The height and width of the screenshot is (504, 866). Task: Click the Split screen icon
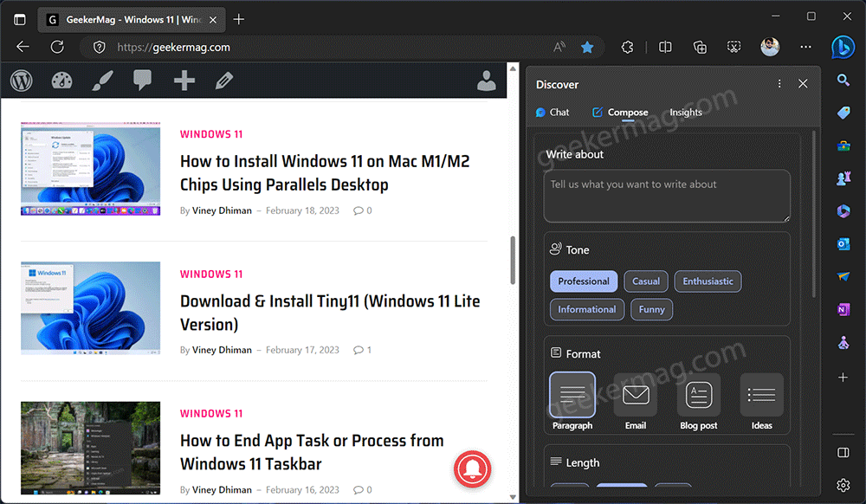pyautogui.click(x=665, y=48)
